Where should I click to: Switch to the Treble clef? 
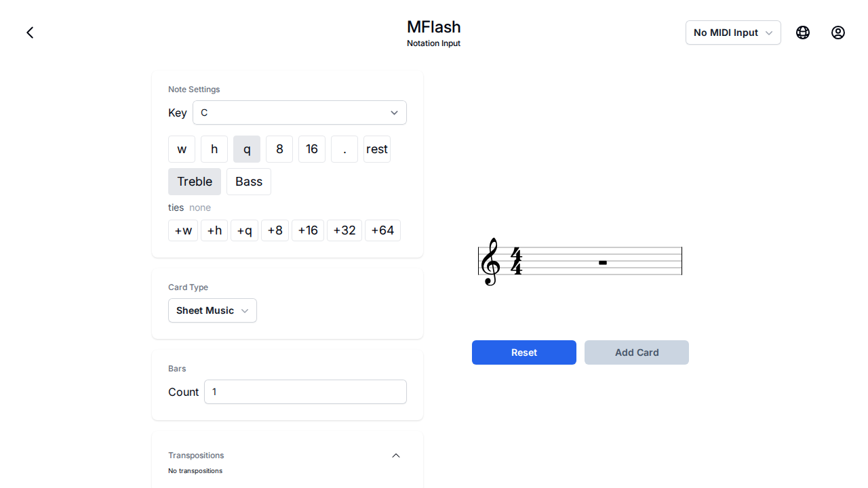[195, 182]
